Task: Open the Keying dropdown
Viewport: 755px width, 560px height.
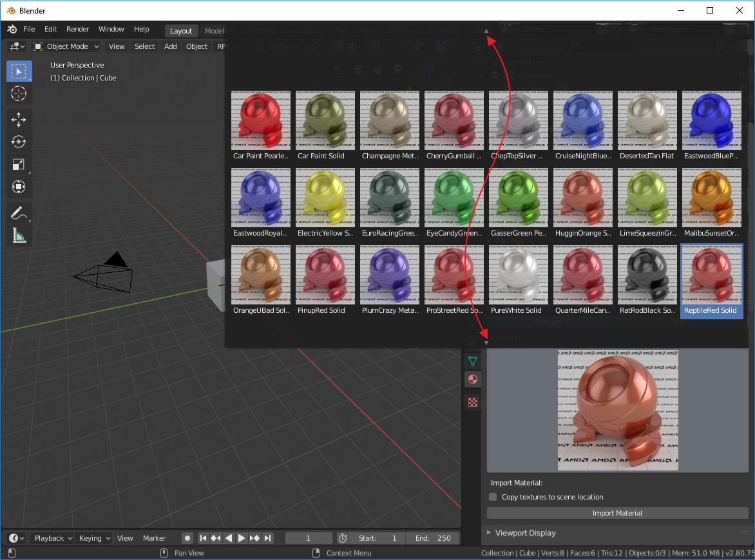Action: pos(94,538)
